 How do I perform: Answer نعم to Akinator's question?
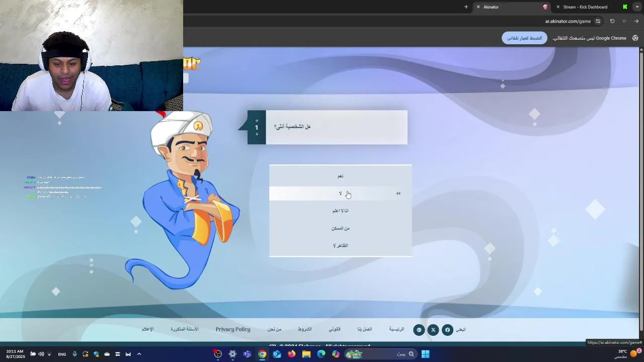point(341,176)
